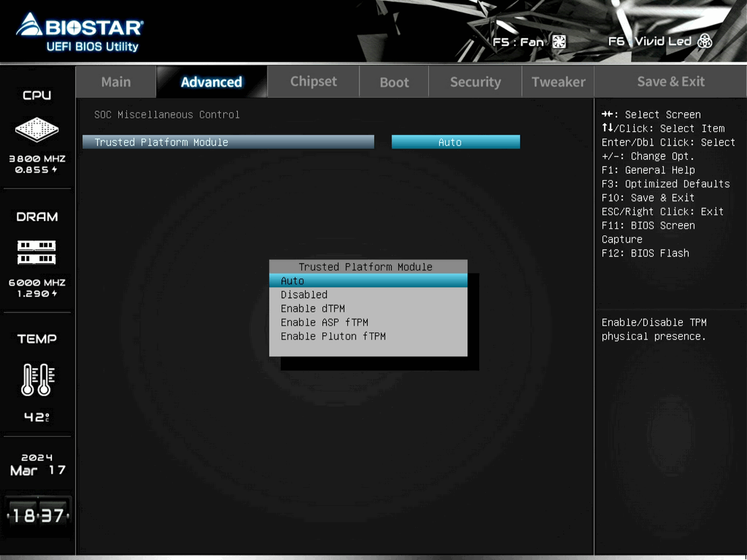Click the F12: BIOS Flash help line
Image resolution: width=747 pixels, height=560 pixels.
[645, 253]
